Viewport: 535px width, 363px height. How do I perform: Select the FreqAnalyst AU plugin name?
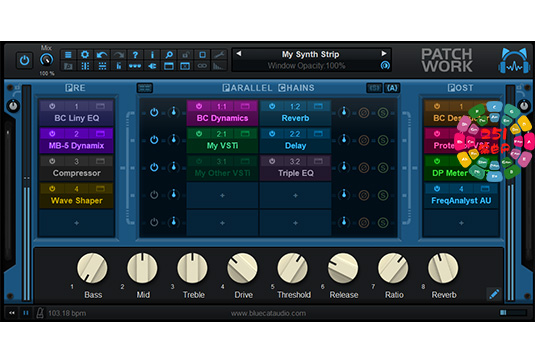pyautogui.click(x=461, y=201)
